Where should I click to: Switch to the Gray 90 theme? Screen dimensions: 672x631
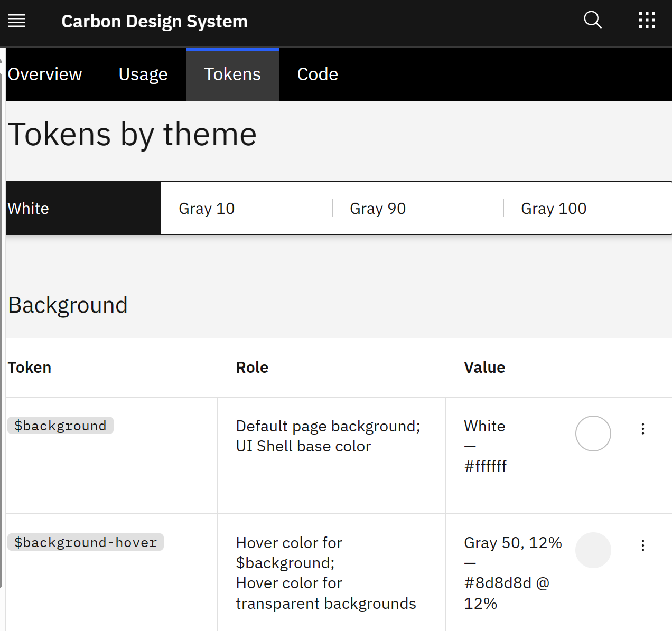378,208
